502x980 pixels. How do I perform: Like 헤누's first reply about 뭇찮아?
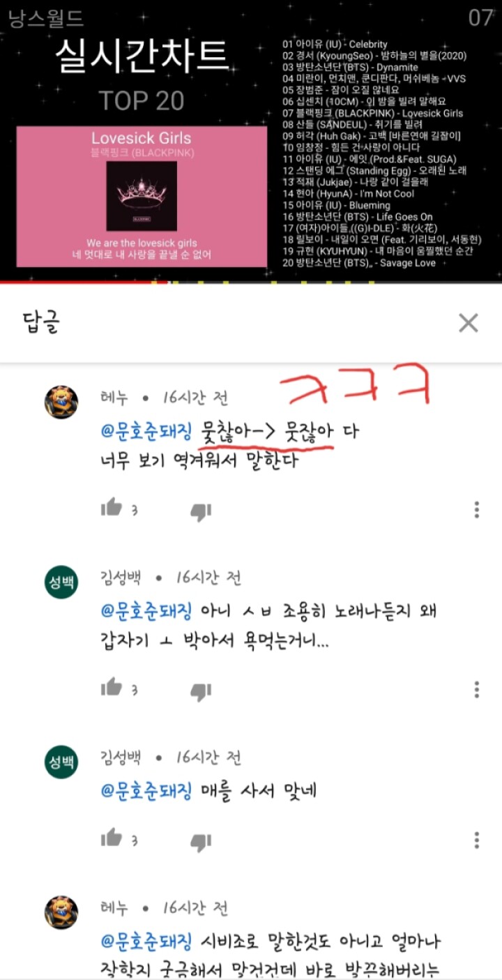[x=111, y=508]
